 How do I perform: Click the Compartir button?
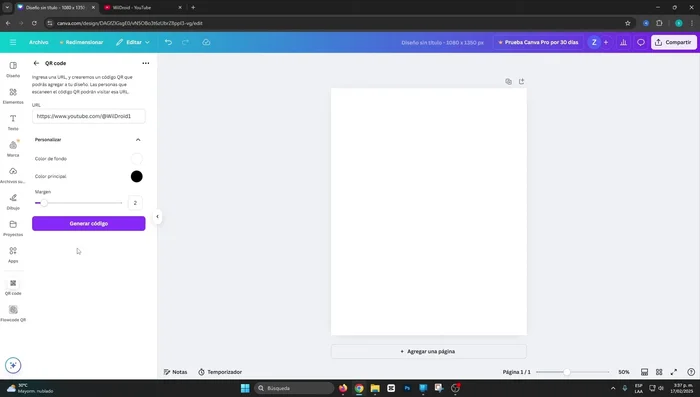coord(673,42)
